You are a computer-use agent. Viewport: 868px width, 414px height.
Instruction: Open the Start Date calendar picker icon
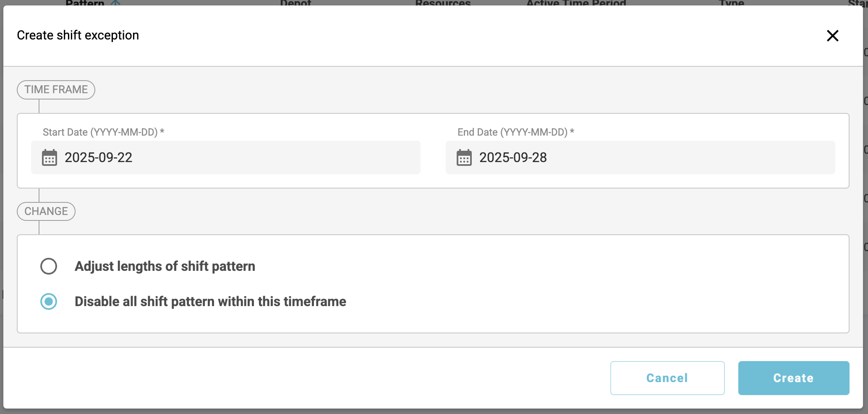[50, 158]
